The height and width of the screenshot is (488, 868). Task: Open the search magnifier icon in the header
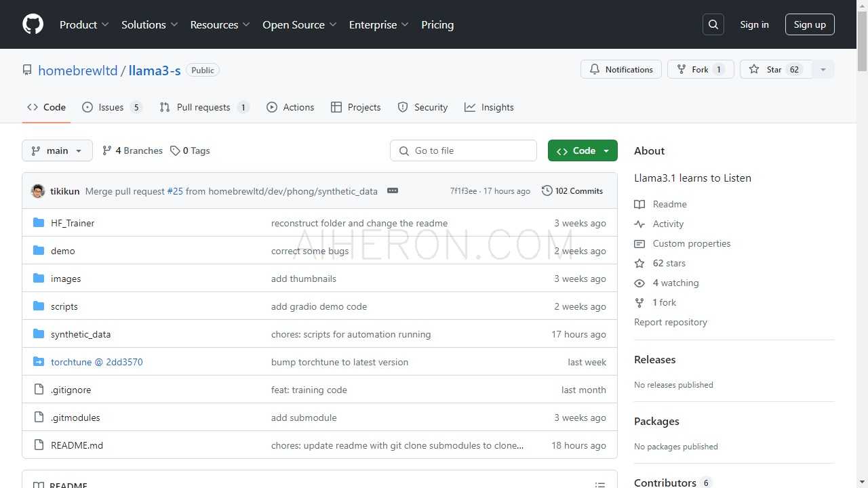click(x=713, y=24)
